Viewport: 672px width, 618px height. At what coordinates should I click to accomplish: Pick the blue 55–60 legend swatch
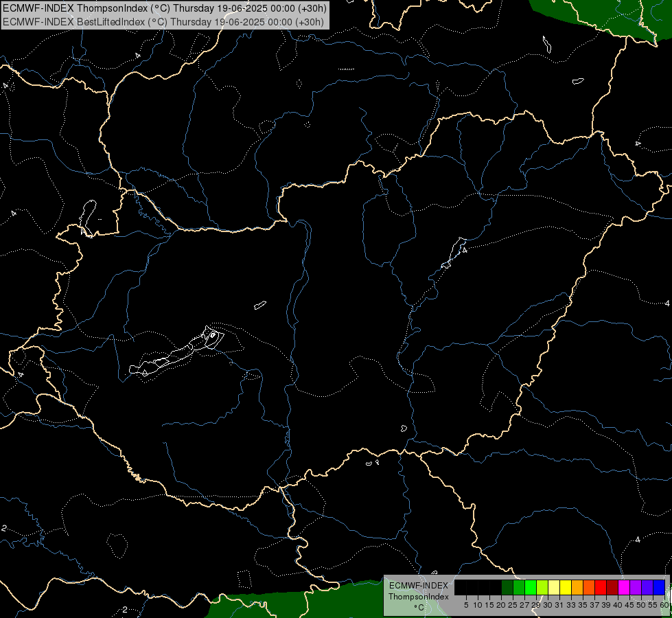pyautogui.click(x=659, y=587)
